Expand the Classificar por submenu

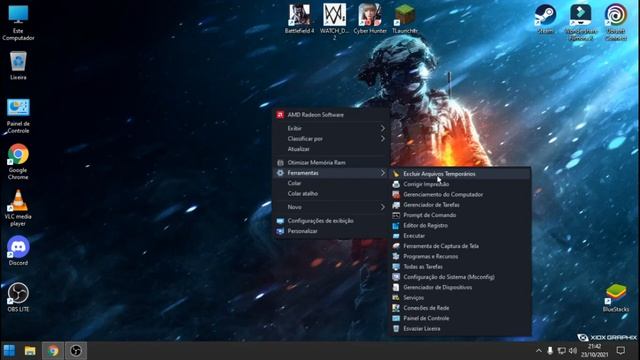click(331, 139)
